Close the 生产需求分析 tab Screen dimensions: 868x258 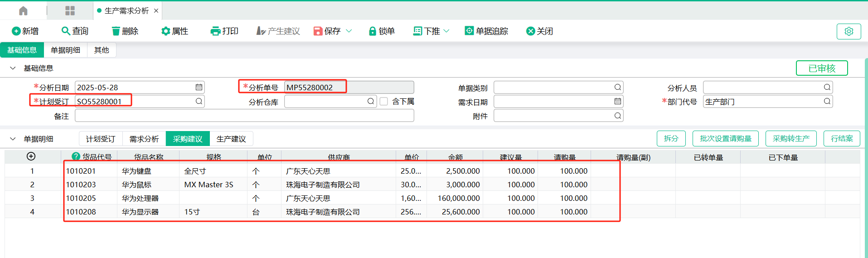click(x=156, y=10)
